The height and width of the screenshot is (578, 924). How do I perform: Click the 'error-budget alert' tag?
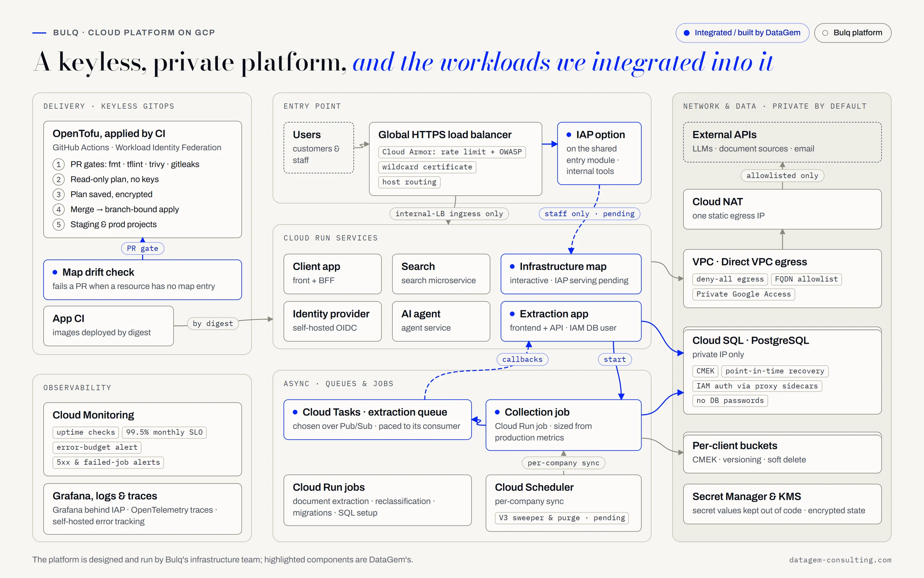(97, 448)
